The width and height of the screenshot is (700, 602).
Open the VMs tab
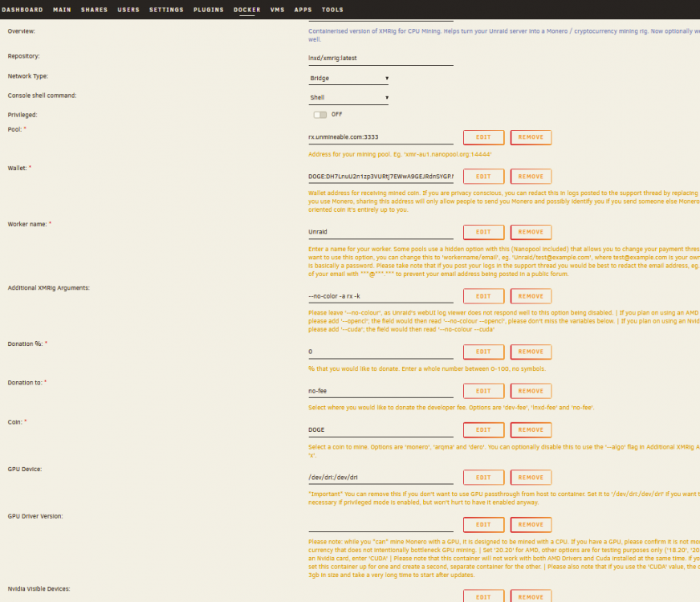click(x=277, y=10)
